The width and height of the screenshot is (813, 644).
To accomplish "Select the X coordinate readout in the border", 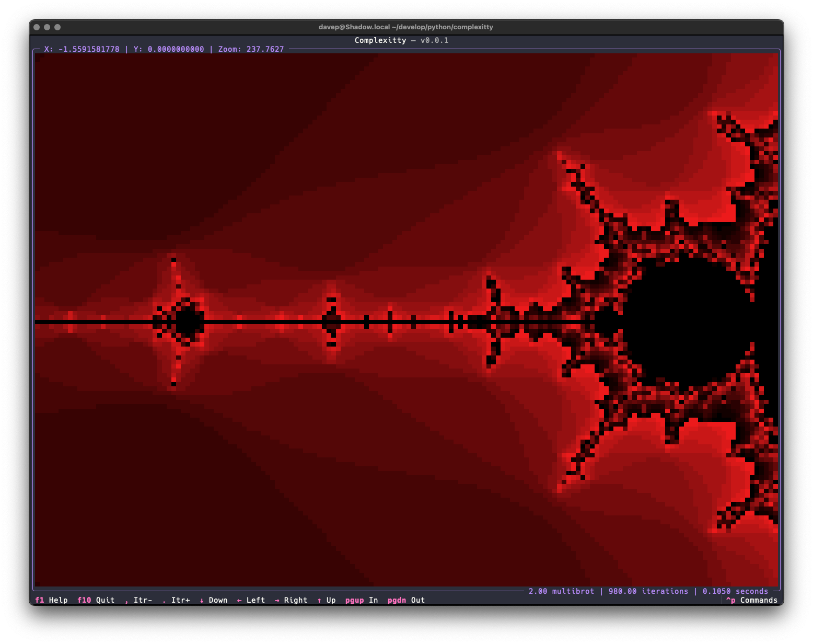I will [x=82, y=49].
